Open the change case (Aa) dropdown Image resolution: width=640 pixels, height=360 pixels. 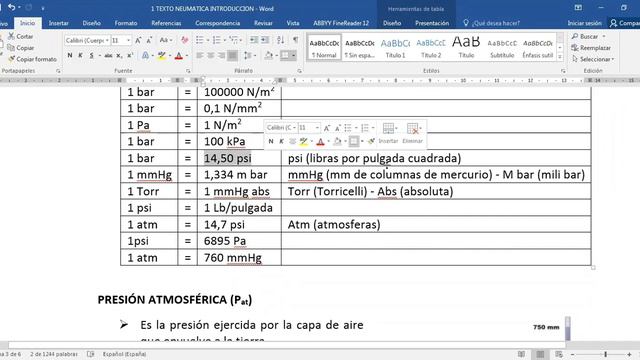pos(165,40)
